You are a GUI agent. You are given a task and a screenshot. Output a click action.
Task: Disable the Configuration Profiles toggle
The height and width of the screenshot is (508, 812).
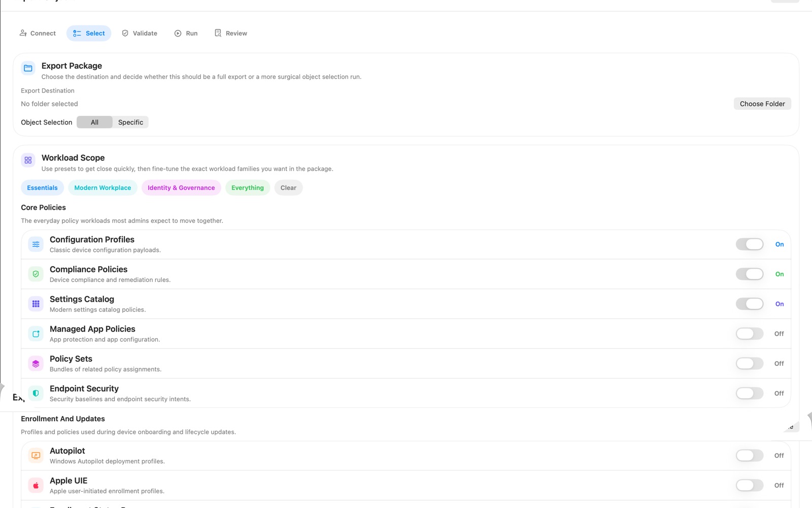click(749, 244)
